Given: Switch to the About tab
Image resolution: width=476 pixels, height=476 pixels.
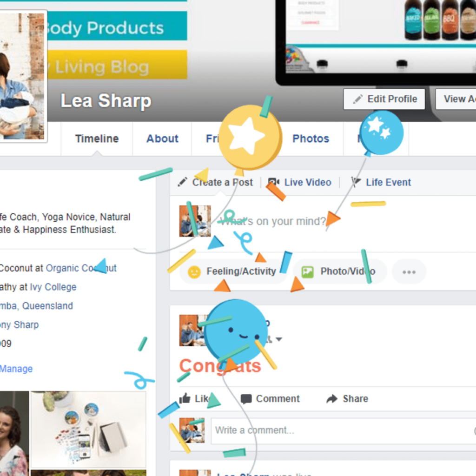Looking at the screenshot, I should tap(162, 139).
